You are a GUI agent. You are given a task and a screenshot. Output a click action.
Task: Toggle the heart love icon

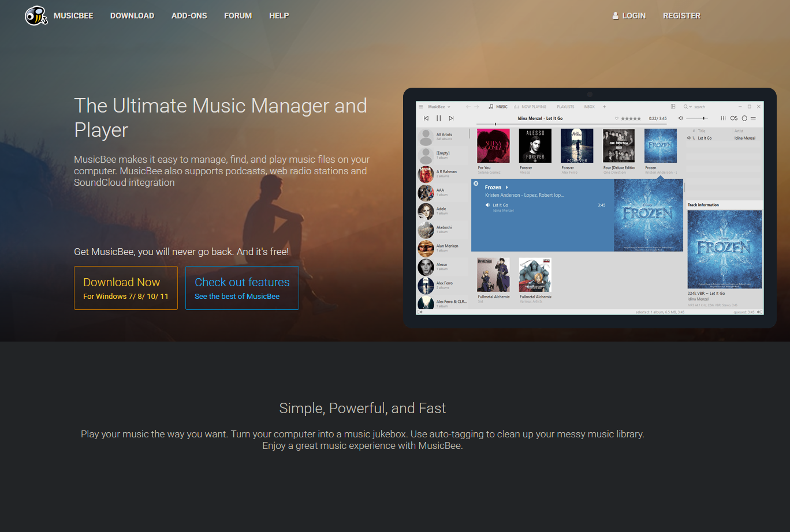(x=617, y=119)
